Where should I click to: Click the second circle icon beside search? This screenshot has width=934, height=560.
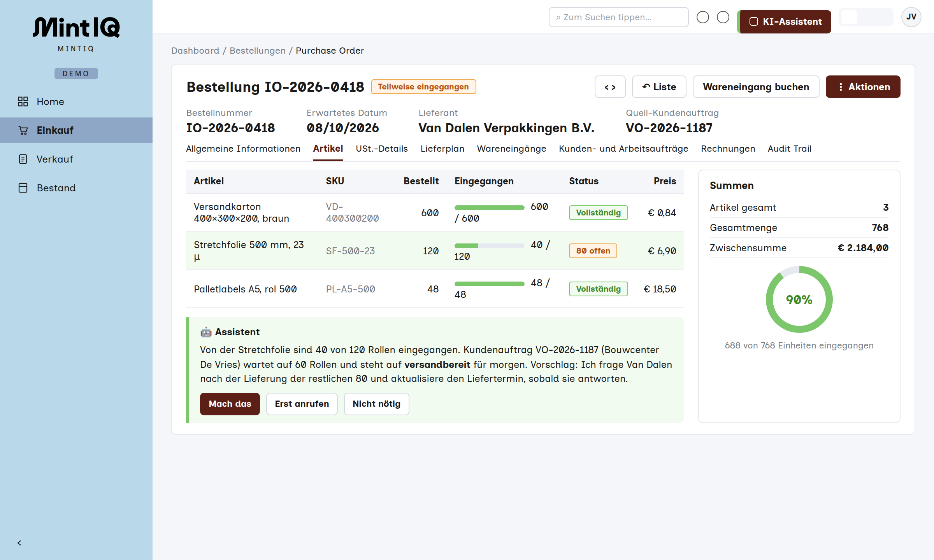click(723, 17)
